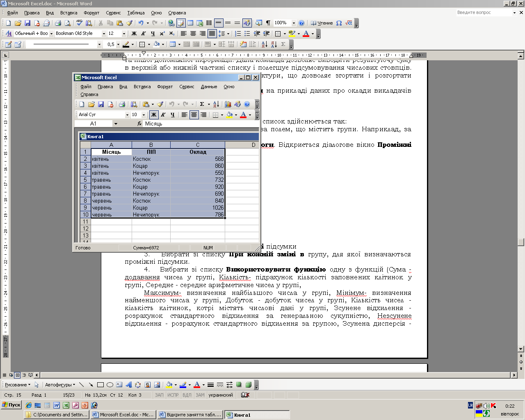
Task: Insert a hyperlink using the Word toolbar
Action: (x=171, y=23)
